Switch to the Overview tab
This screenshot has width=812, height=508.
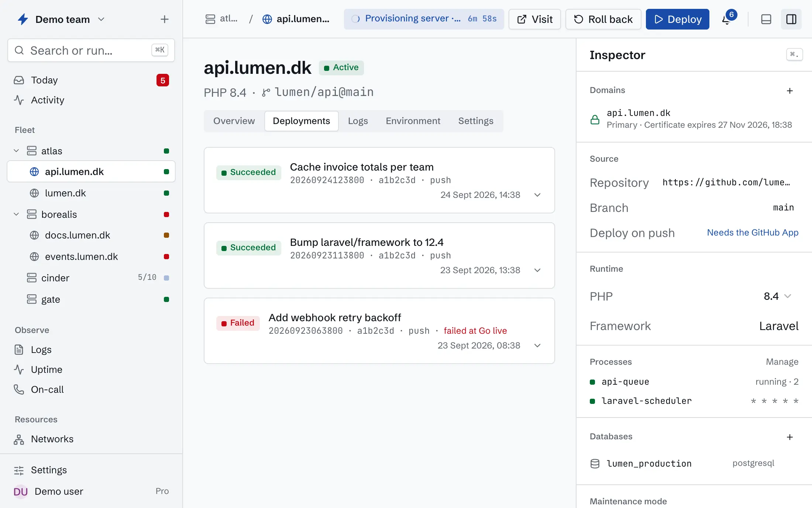click(234, 121)
